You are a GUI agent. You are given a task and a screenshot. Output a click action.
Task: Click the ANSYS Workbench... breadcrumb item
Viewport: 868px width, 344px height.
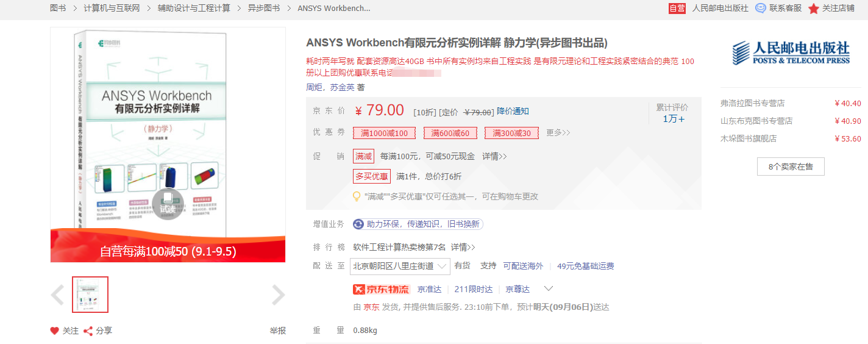pyautogui.click(x=333, y=8)
